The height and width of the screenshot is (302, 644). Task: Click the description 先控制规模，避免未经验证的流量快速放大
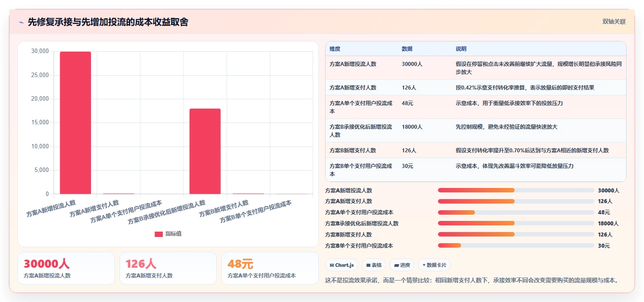click(507, 127)
